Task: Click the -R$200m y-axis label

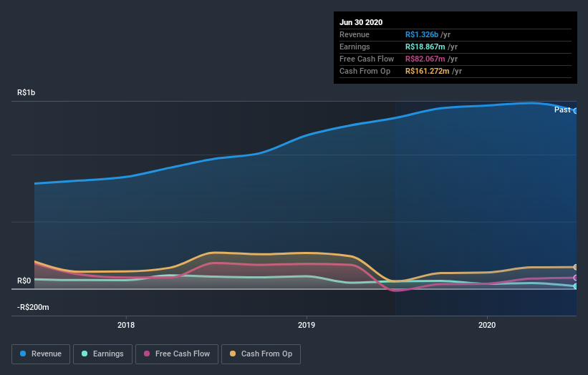Action: (33, 307)
